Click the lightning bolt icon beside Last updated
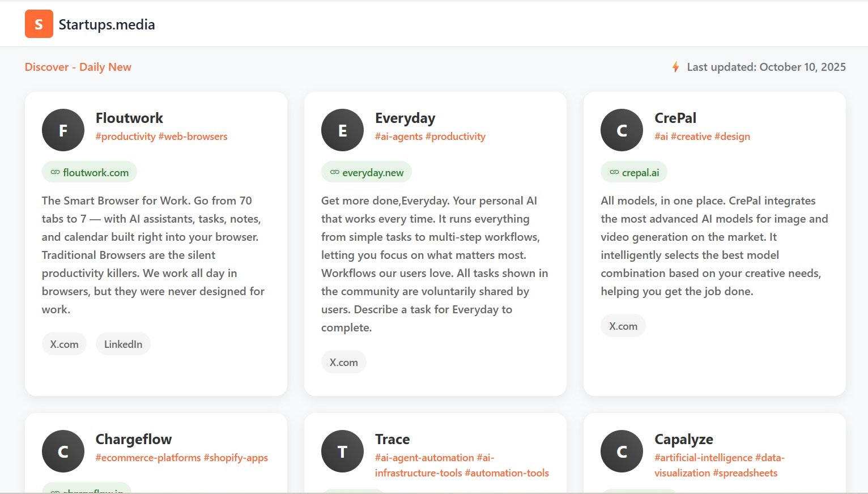This screenshot has height=494, width=868. (x=675, y=67)
